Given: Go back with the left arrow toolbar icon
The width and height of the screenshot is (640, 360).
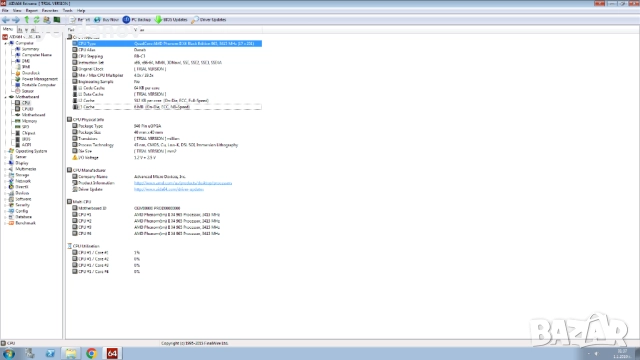Looking at the screenshot, I should pos(6,20).
